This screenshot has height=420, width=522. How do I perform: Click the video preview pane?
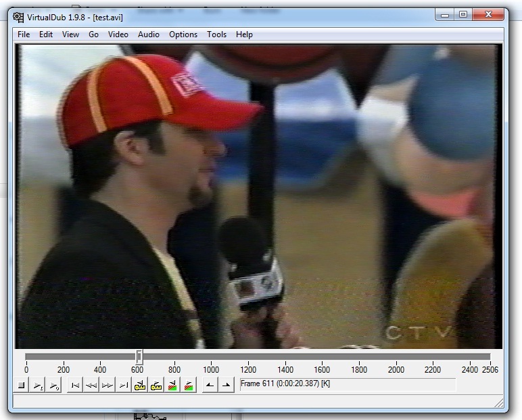point(258,197)
